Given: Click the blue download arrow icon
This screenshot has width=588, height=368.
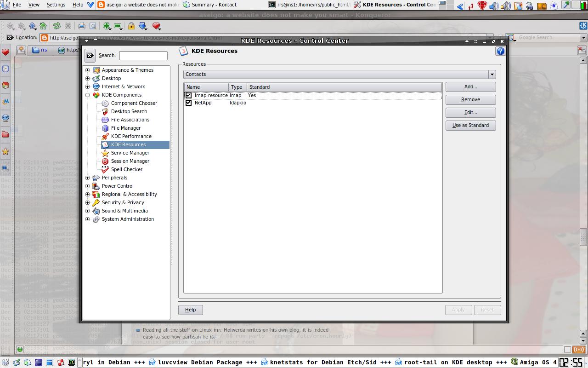Looking at the screenshot, I should [x=142, y=26].
